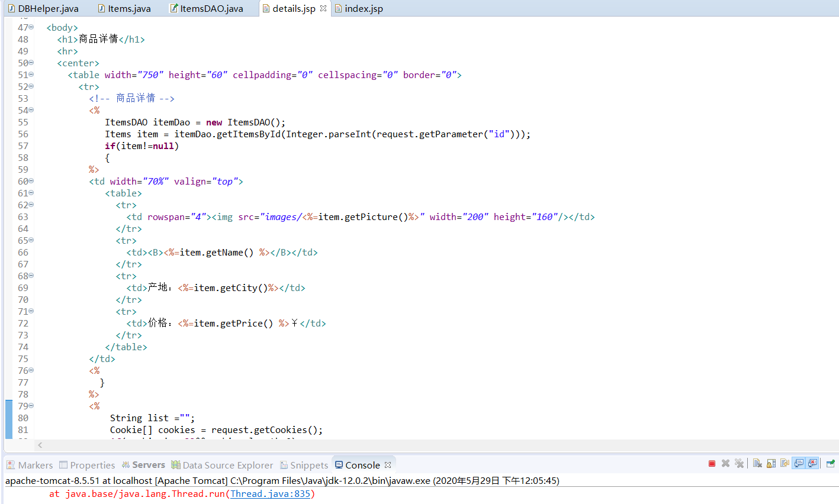
Task: Open the Data Source Explorer view
Action: click(223, 465)
